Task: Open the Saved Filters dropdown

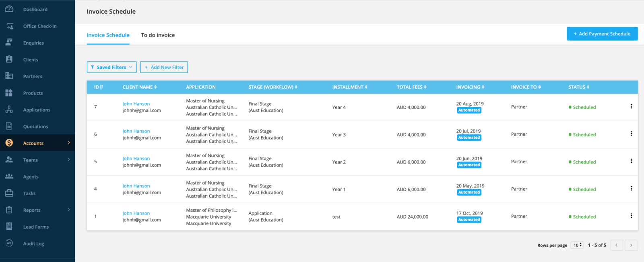Action: pos(111,67)
